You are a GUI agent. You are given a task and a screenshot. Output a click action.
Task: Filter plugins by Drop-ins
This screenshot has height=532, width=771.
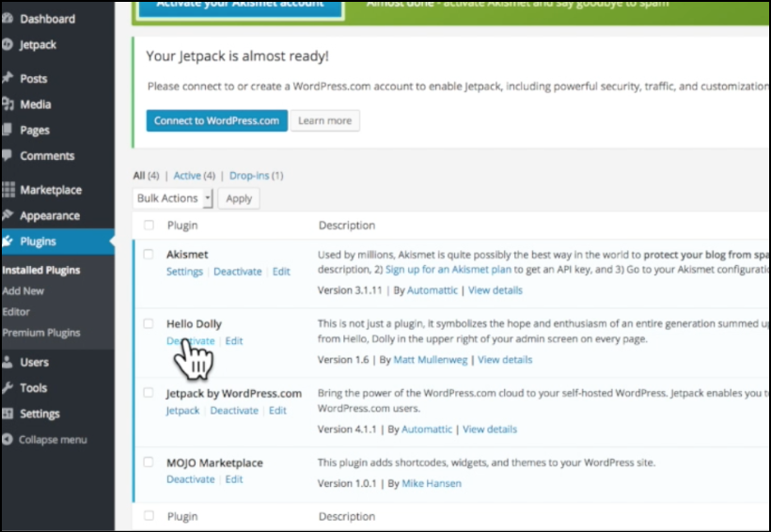click(249, 176)
